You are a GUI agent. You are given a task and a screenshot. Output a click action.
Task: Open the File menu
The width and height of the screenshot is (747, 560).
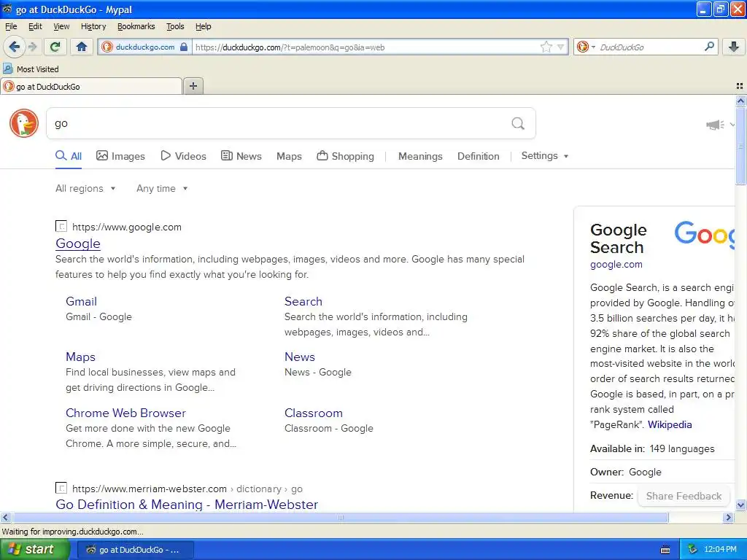pyautogui.click(x=11, y=26)
